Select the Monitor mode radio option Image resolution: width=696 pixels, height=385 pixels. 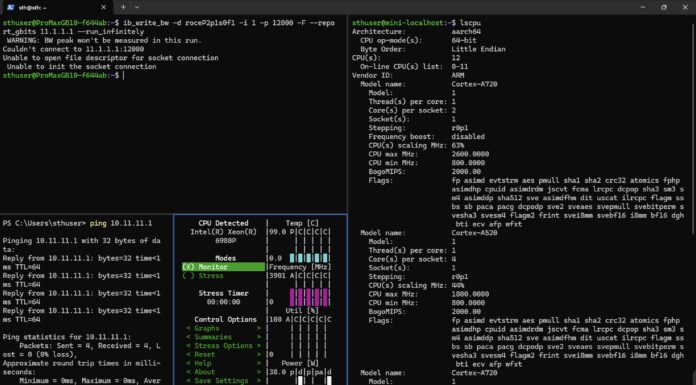point(223,267)
